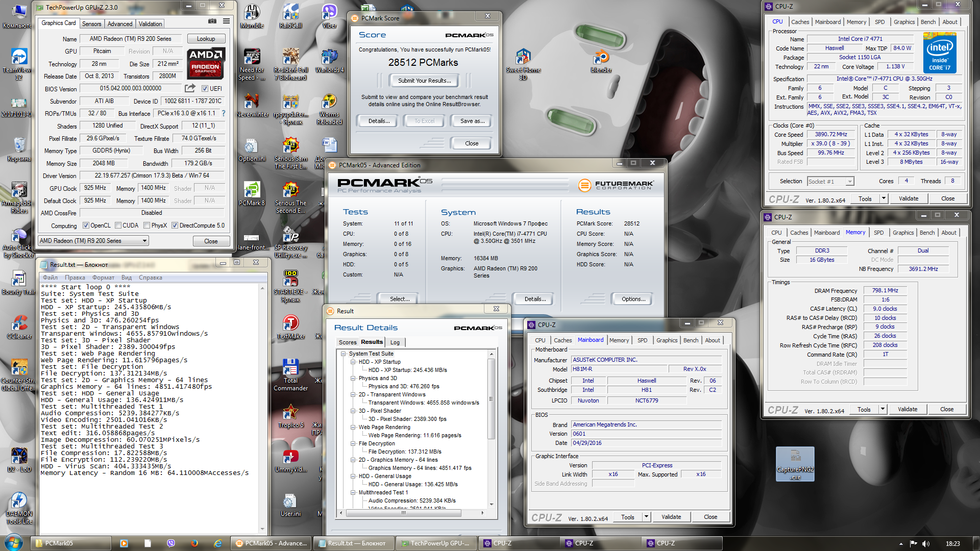Click the Save as... button in the PCMark Score window

[x=472, y=121]
